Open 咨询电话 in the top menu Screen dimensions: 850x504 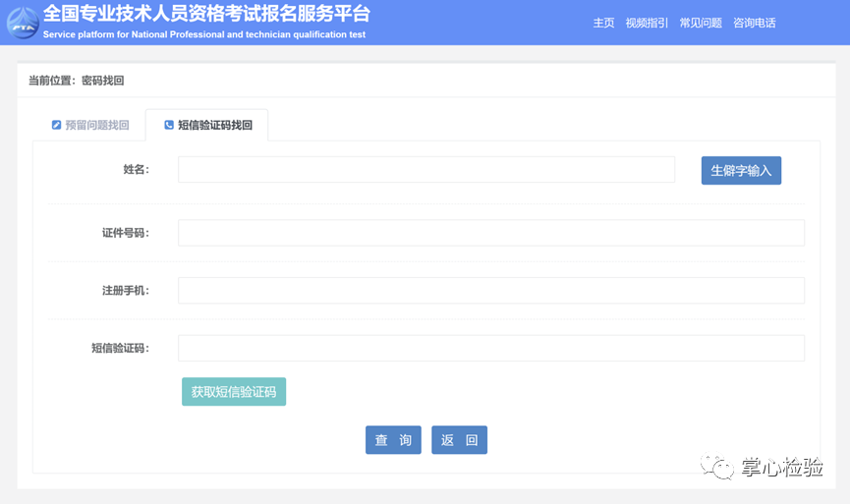(x=755, y=23)
